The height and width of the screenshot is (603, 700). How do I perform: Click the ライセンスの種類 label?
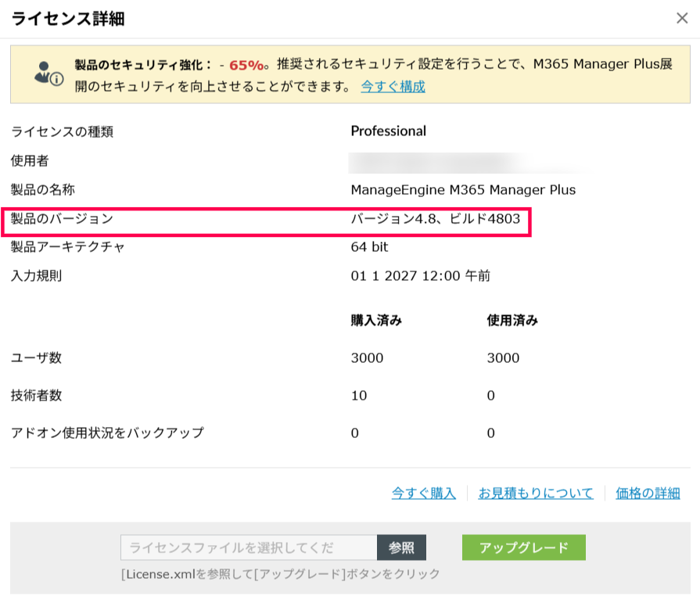coord(62,131)
